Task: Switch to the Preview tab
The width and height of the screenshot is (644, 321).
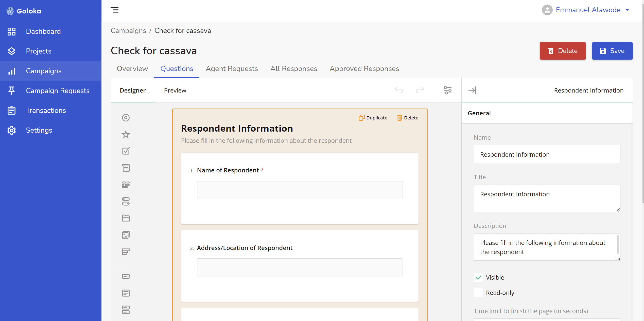Action: click(175, 90)
